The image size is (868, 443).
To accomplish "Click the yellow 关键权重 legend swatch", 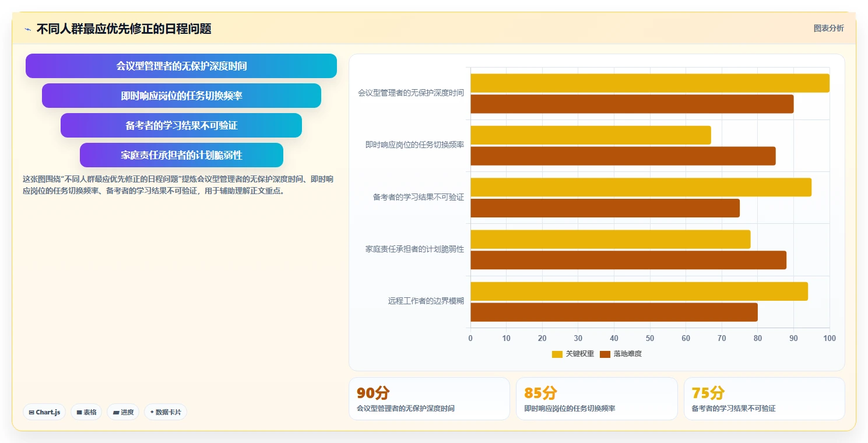I will pyautogui.click(x=557, y=354).
